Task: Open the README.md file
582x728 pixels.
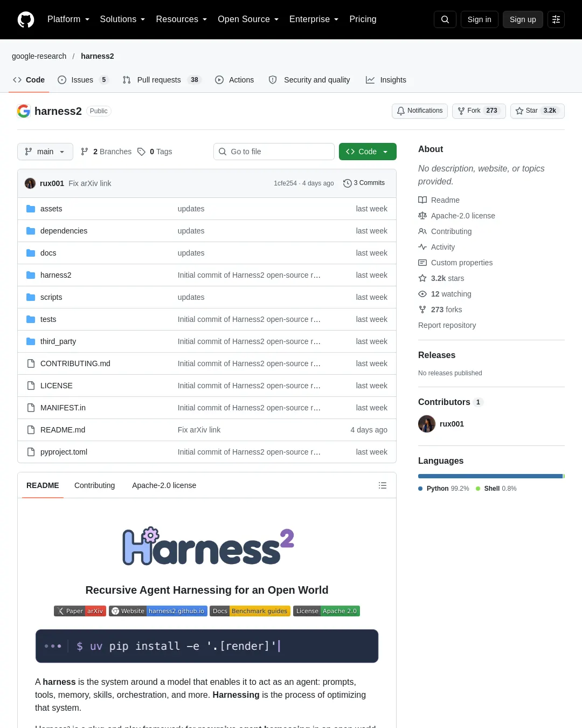Action: 63,430
